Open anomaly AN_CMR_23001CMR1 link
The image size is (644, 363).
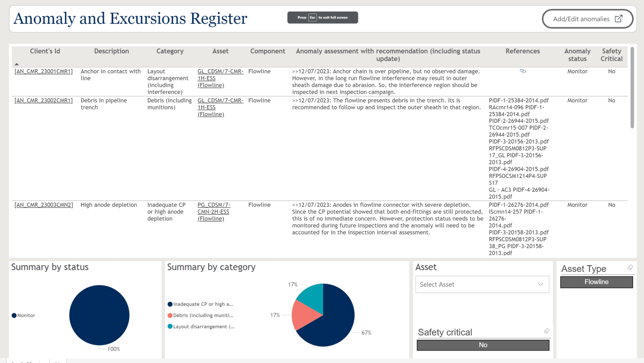44,71
